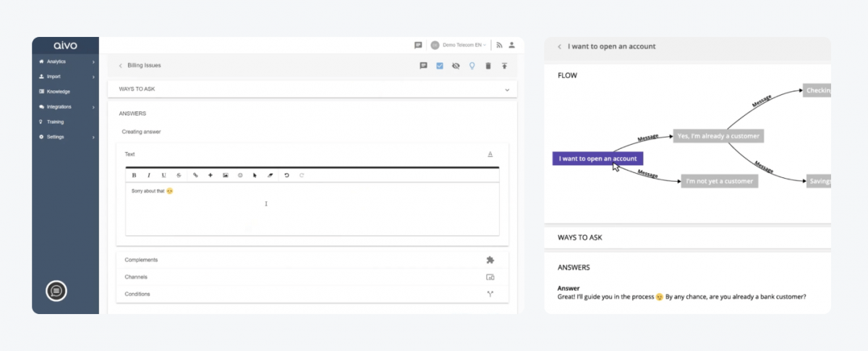The height and width of the screenshot is (351, 868).
Task: Click inside the answer text area
Action: 312,209
